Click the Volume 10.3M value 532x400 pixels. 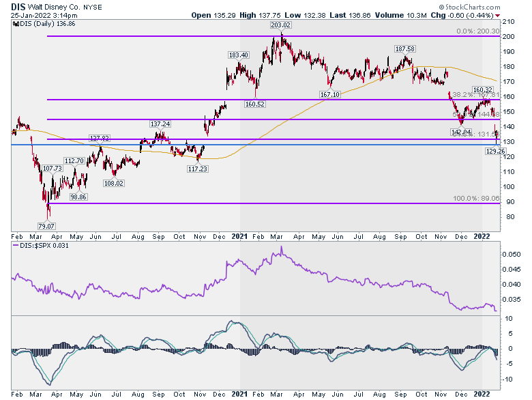[x=400, y=15]
